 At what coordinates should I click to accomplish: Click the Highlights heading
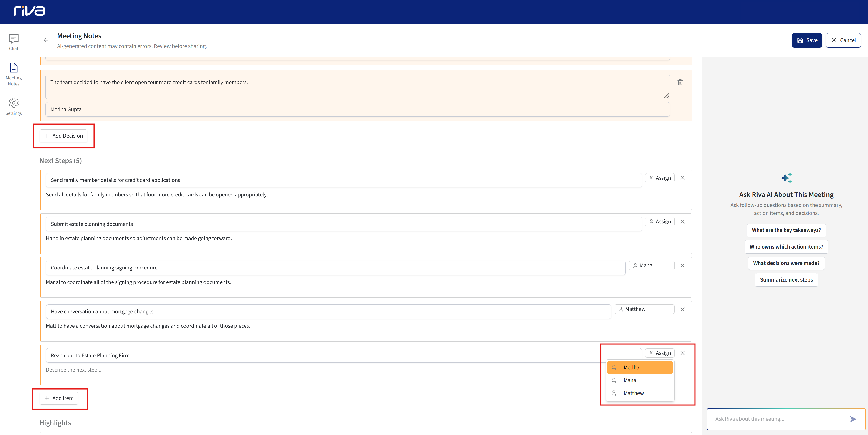tap(55, 423)
